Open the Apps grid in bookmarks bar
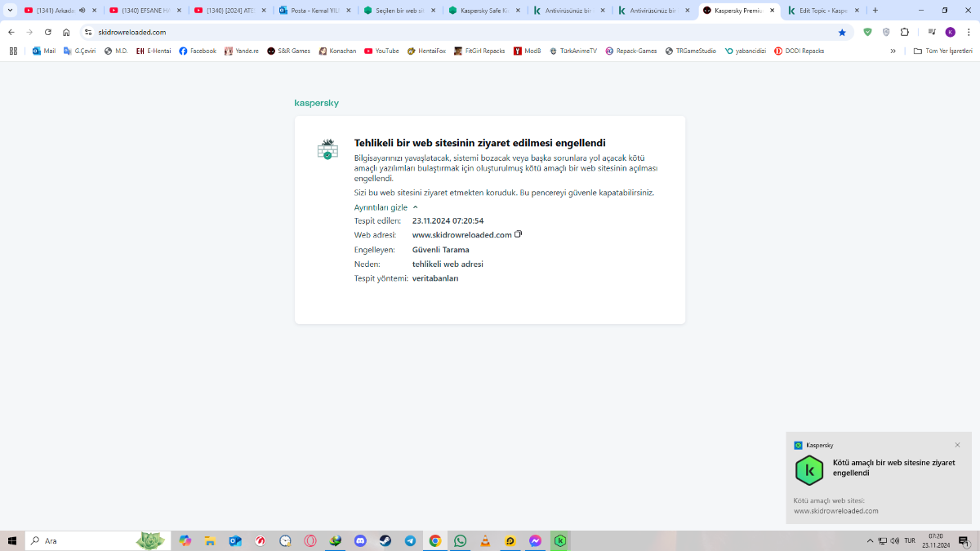Screen dimensions: 980x551 click(x=13, y=51)
